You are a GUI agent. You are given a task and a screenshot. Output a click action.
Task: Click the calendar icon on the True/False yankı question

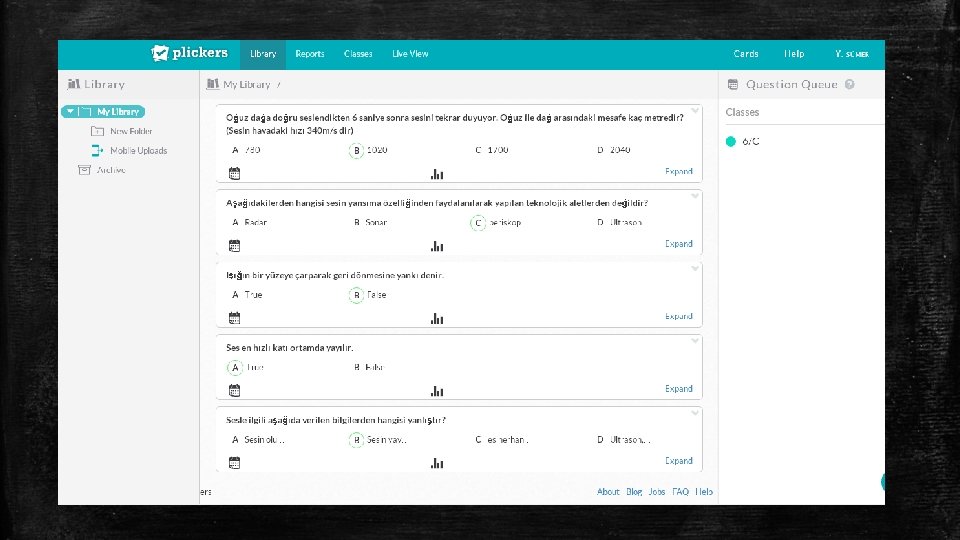pyautogui.click(x=234, y=318)
